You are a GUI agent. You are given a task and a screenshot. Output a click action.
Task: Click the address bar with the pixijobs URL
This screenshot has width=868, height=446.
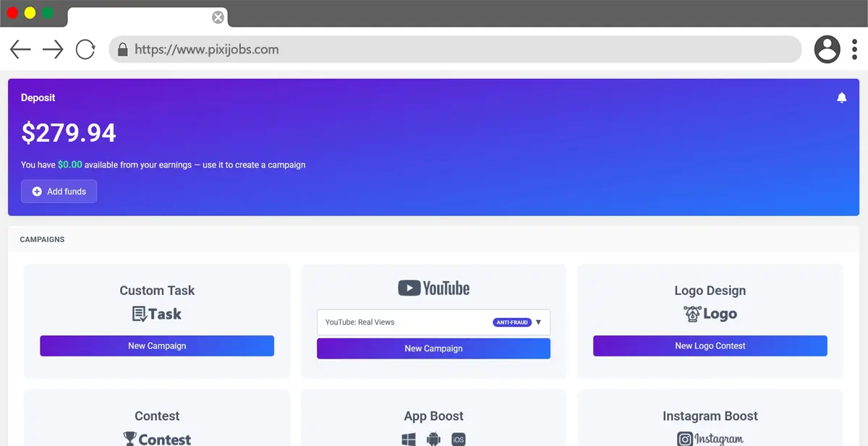[455, 50]
